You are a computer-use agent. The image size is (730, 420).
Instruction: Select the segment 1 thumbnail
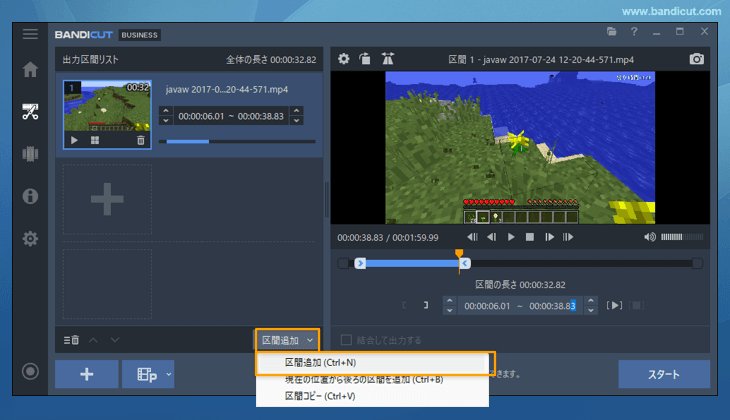click(x=107, y=115)
